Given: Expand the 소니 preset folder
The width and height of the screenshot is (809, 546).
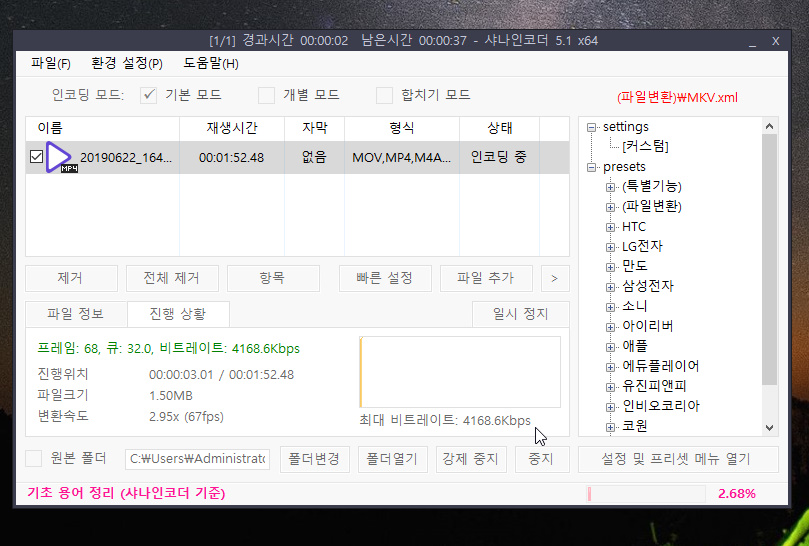Looking at the screenshot, I should tap(610, 308).
